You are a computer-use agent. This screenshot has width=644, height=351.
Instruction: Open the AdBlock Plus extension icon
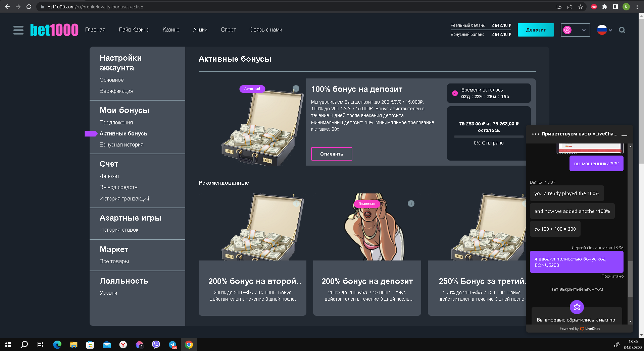tap(594, 7)
